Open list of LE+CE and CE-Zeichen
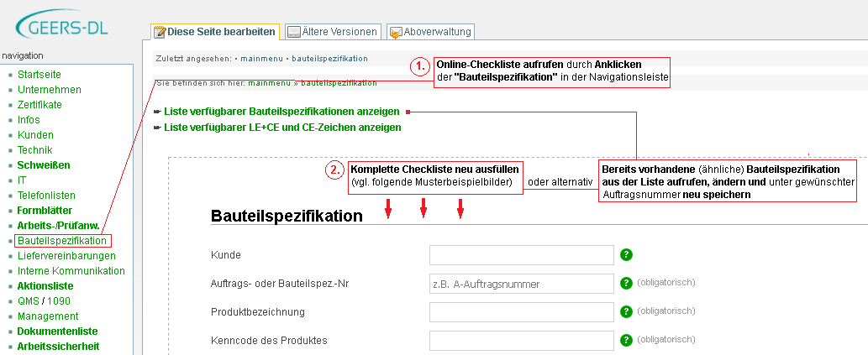The image size is (868, 355). click(x=282, y=128)
